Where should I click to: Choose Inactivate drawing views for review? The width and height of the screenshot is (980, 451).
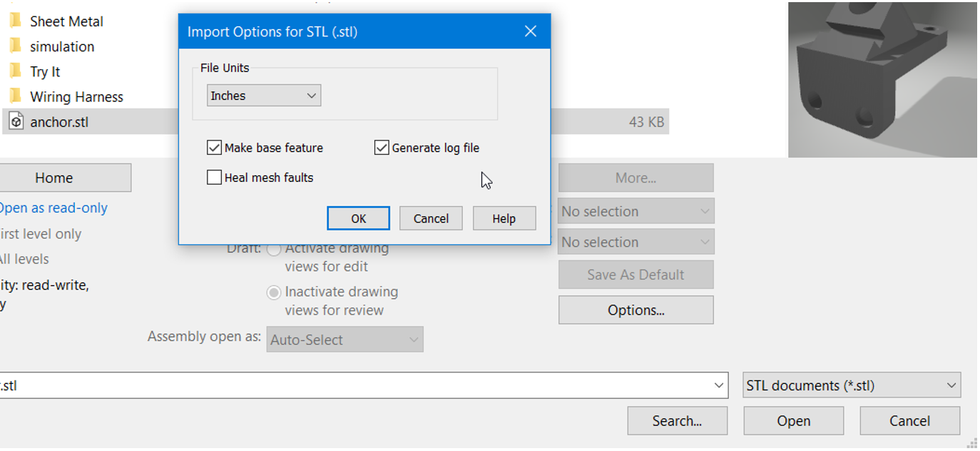[274, 292]
